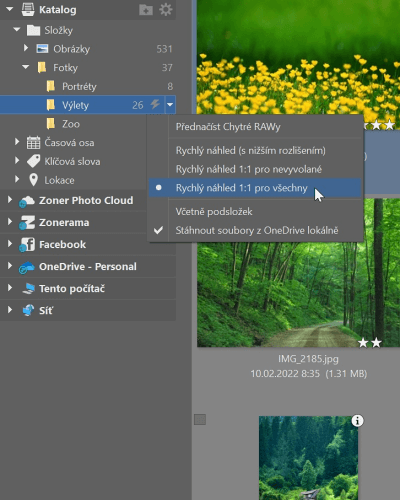The height and width of the screenshot is (500, 400).
Task: Click the OneDrive cloud icon
Action: pyautogui.click(x=27, y=267)
